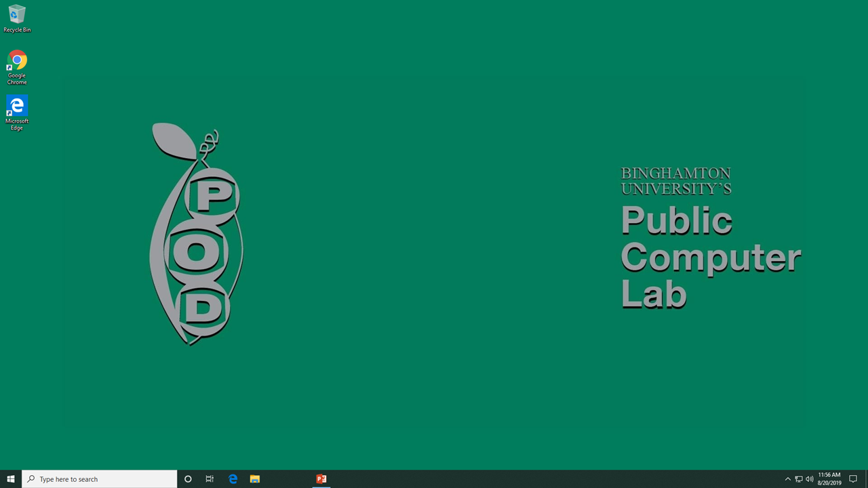Viewport: 868px width, 488px height.
Task: Open the speaker volume control
Action: [809, 479]
